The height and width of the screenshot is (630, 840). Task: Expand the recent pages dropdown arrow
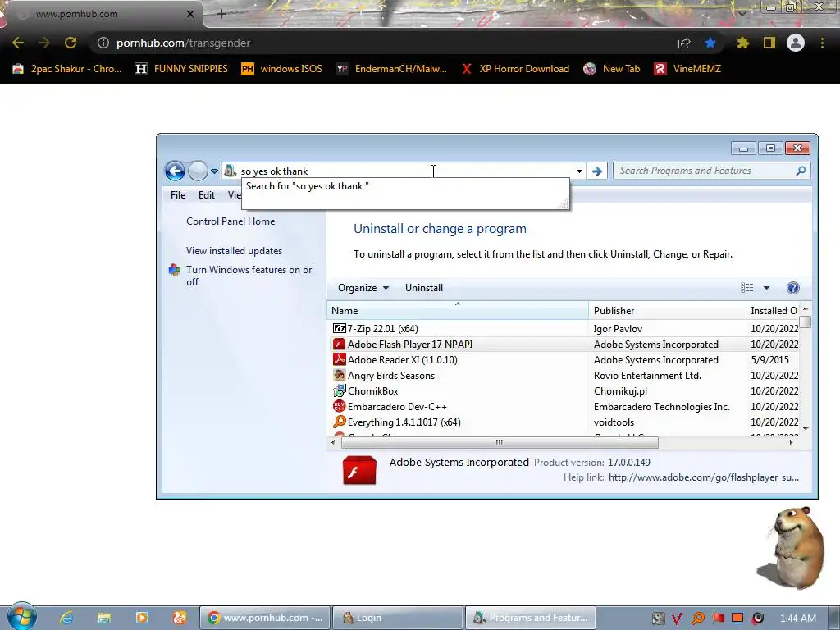coord(214,171)
